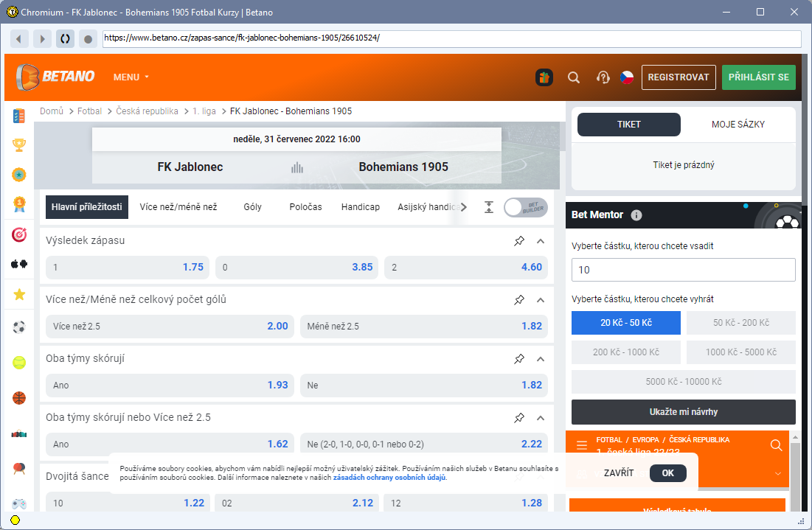The height and width of the screenshot is (530, 812).
Task: Select the 200 Kč - 1000 Kč win range
Action: pyautogui.click(x=626, y=352)
